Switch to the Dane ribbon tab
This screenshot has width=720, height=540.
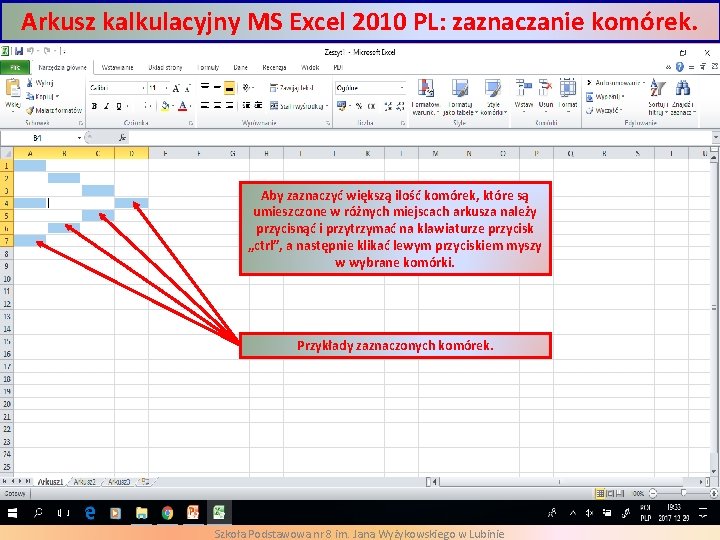(240, 68)
